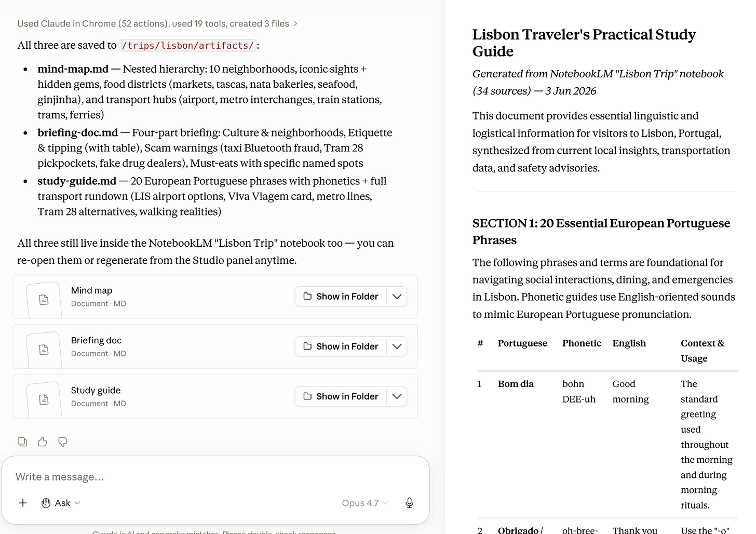Focus the Write a message input field
Viewport: 756px width, 534px height.
(x=215, y=477)
